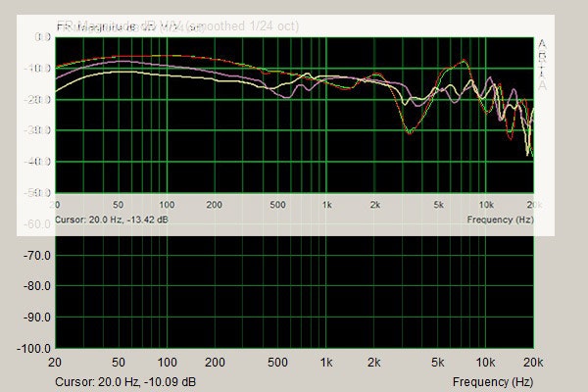
Task: Click the -60.0 label on the y-axis
Action: pyautogui.click(x=34, y=224)
